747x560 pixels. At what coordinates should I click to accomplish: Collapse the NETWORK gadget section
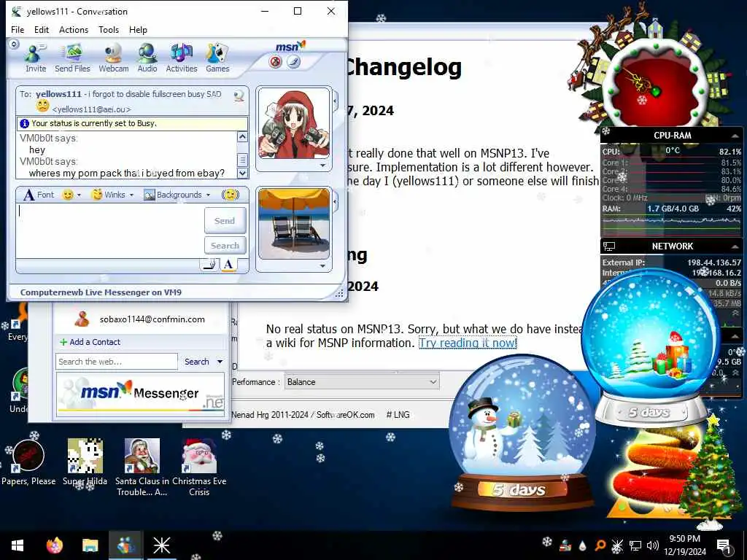(x=734, y=246)
